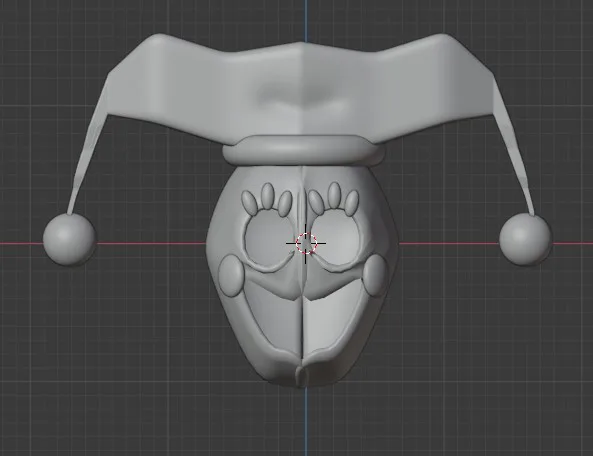593x456 pixels.
Task: Select the middle eyelash above the left eye
Action: (267, 196)
